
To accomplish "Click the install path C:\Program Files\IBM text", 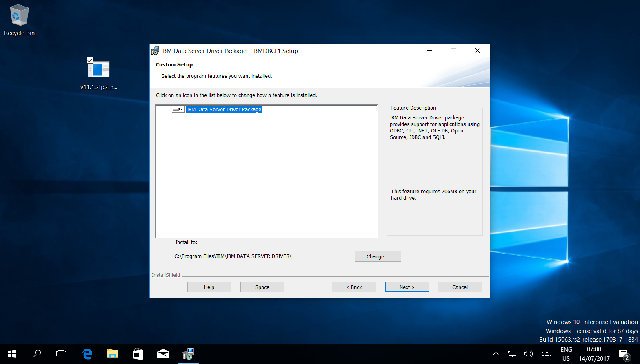I will tap(233, 256).
